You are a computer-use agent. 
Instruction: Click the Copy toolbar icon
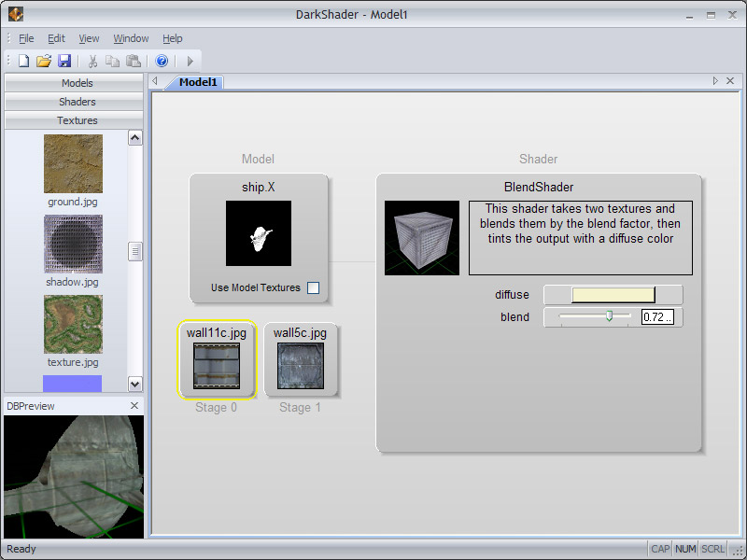pos(113,61)
